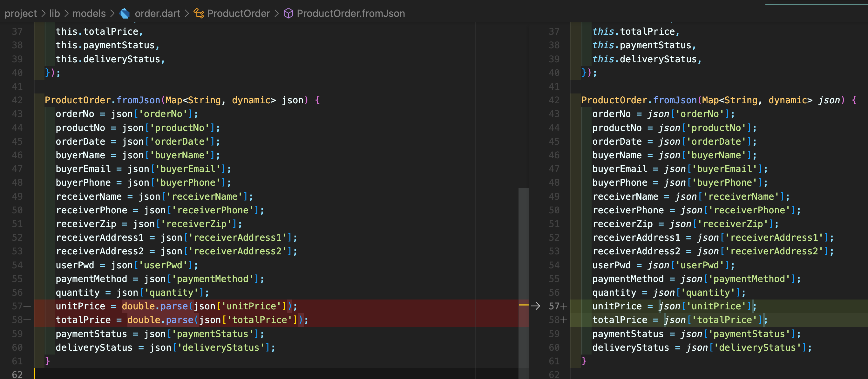Click the minus marker on line 57
The image size is (868, 379).
pyautogui.click(x=28, y=306)
